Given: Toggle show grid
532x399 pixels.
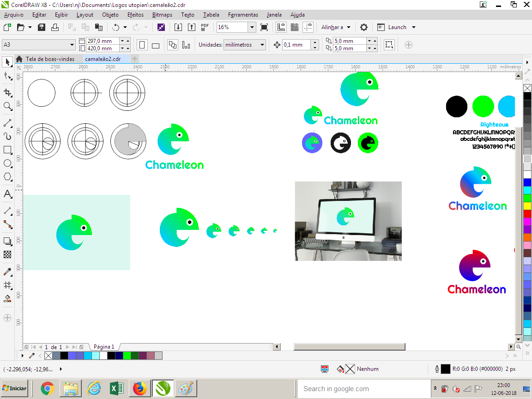Looking at the screenshot, I should coord(295,27).
